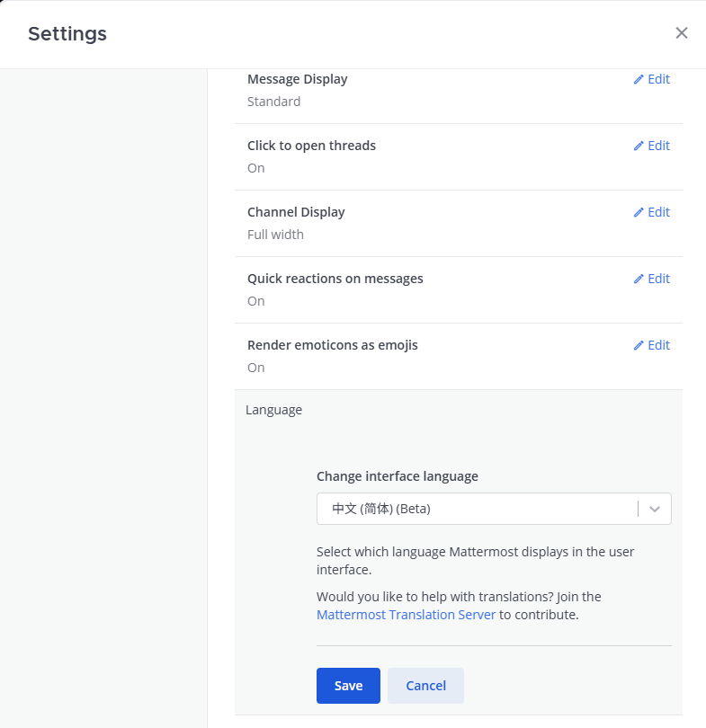Click the Full width value under Channel Display
706x728 pixels.
tap(275, 235)
